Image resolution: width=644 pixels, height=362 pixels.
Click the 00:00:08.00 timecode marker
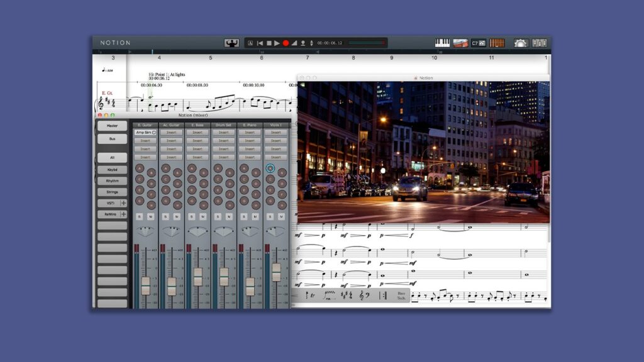coord(197,85)
